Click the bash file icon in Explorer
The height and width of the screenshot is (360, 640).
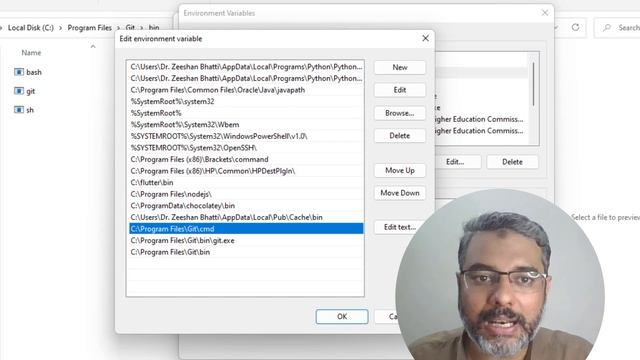click(19, 72)
